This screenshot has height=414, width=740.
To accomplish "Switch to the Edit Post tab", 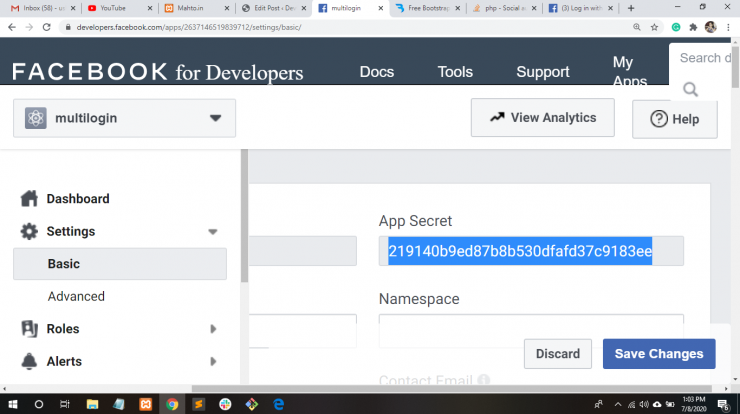I will (274, 8).
